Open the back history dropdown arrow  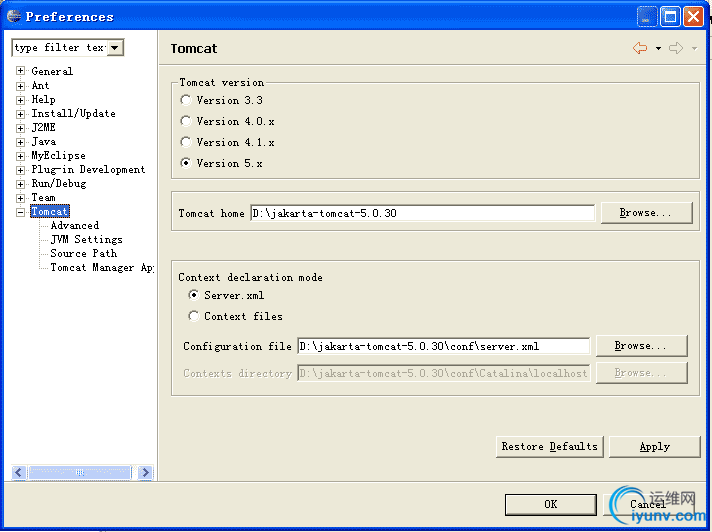pyautogui.click(x=658, y=48)
